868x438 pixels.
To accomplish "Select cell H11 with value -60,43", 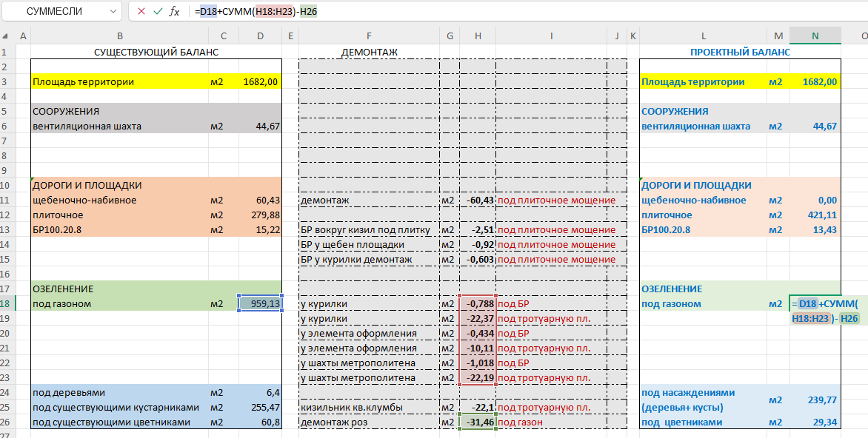I will [477, 201].
